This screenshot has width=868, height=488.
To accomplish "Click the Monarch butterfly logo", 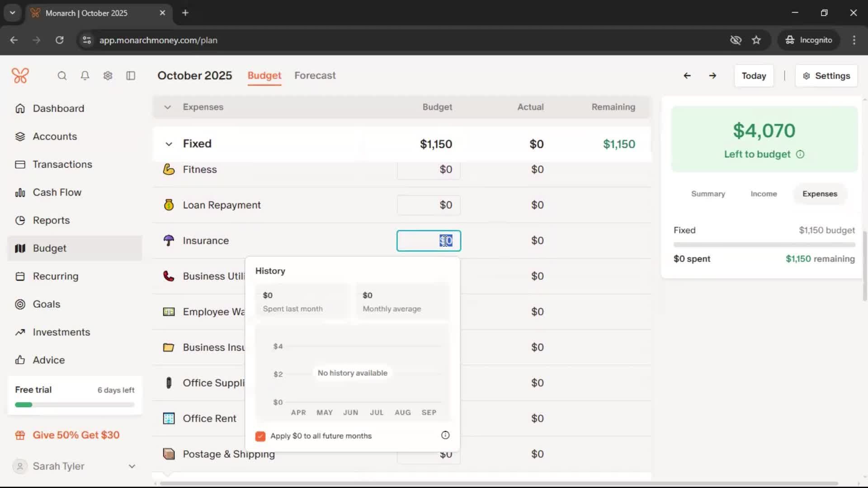I will pyautogui.click(x=20, y=75).
